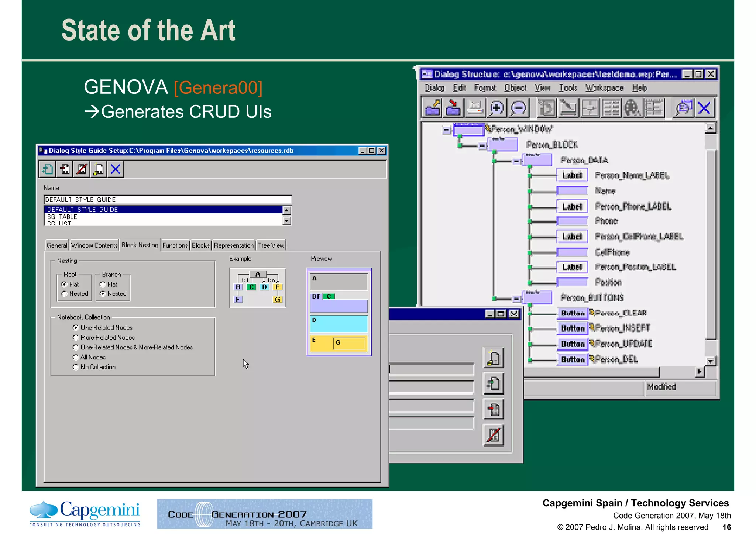Click the blue X icon in Dialog Structure toolbar
This screenshot has height=534, width=756.
tap(704, 108)
